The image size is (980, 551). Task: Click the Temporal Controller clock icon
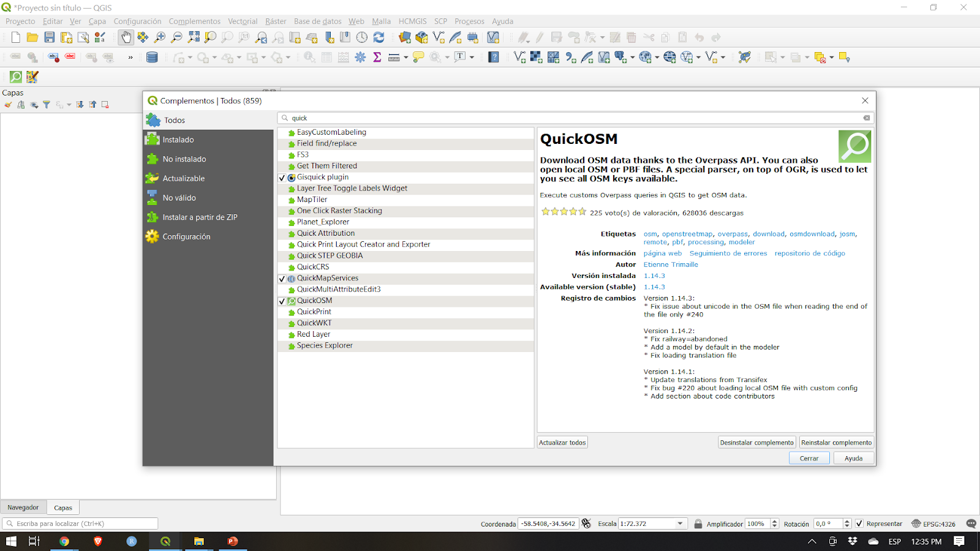362,37
